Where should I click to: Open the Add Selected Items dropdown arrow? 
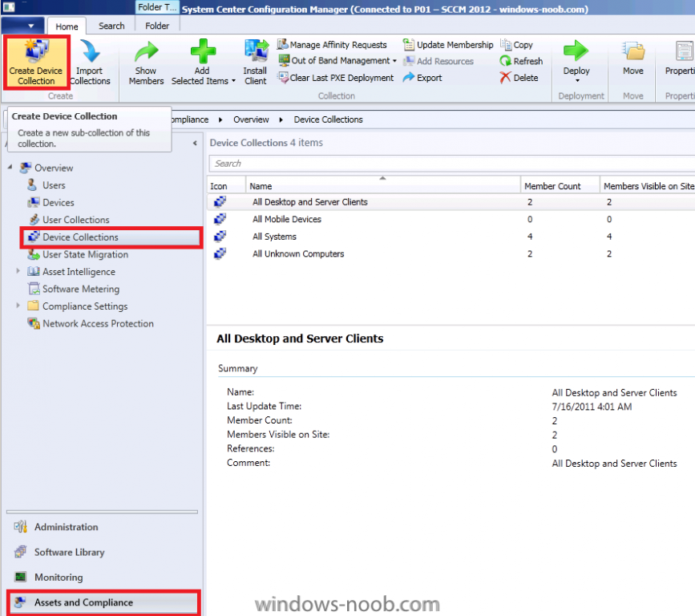click(x=233, y=81)
